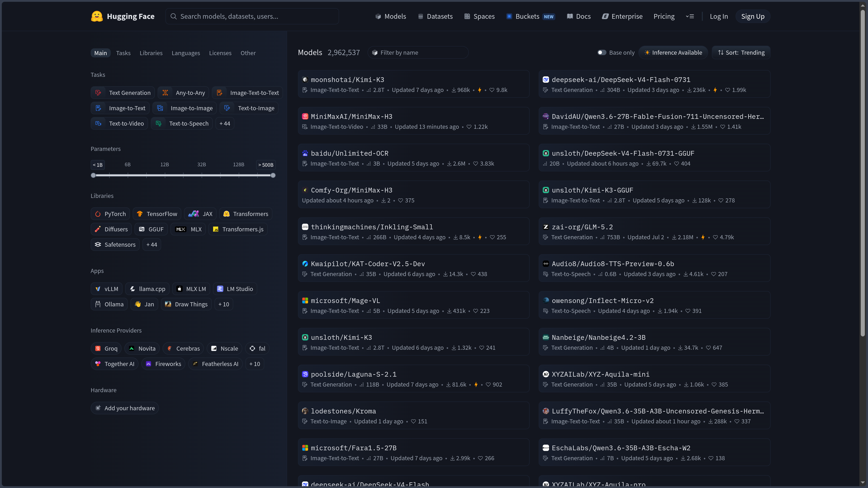Expand the +10 more inference providers
This screenshot has width=868, height=488.
click(x=255, y=364)
